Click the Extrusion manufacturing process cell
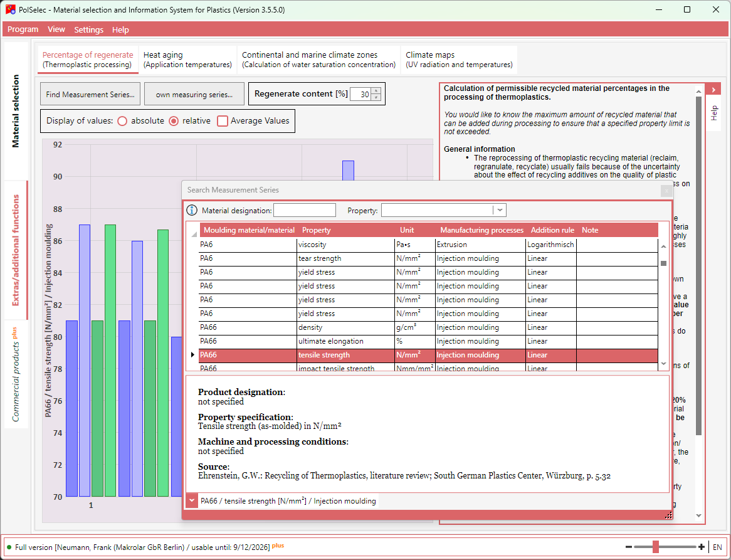 (x=480, y=245)
